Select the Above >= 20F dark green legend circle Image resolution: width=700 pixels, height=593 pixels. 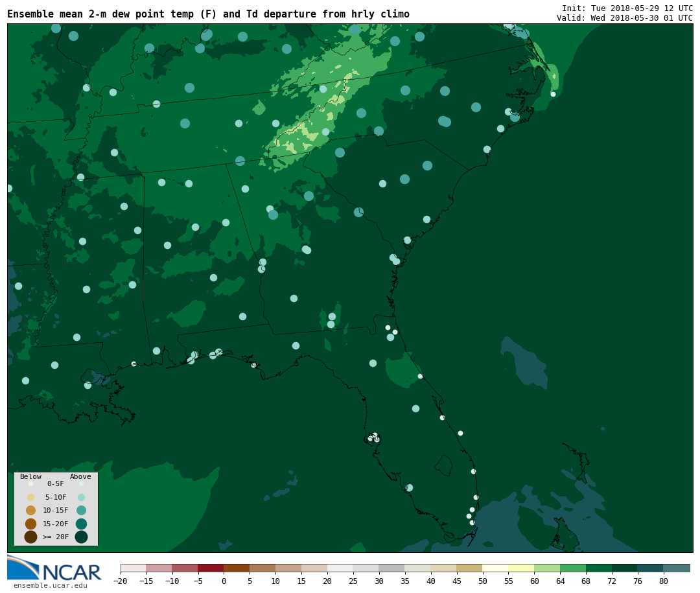click(x=81, y=537)
